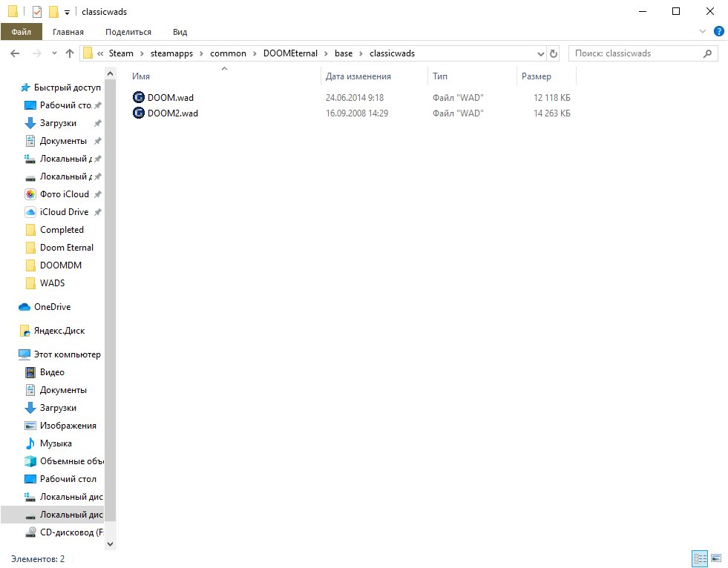This screenshot has height=568, width=728.
Task: Switch to details view layout
Action: point(700,558)
